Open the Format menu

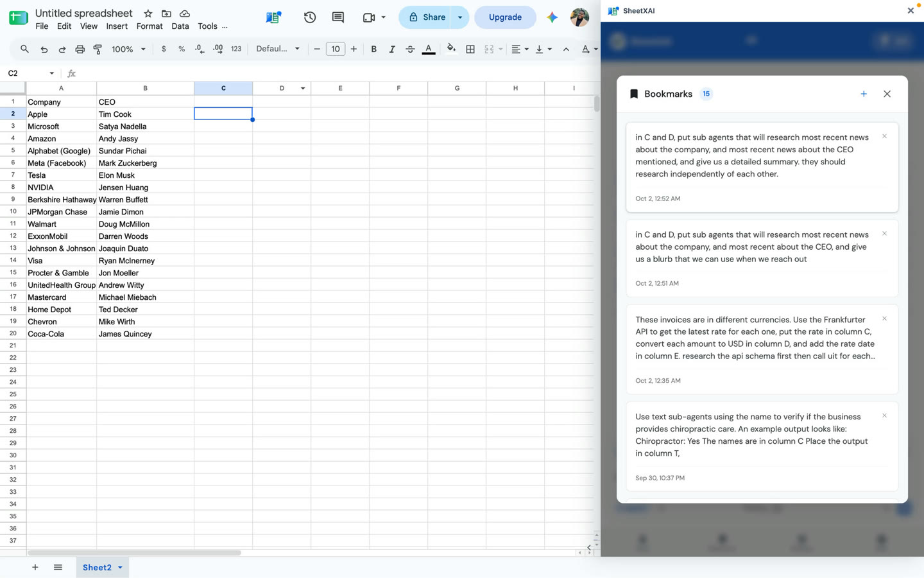coord(150,26)
